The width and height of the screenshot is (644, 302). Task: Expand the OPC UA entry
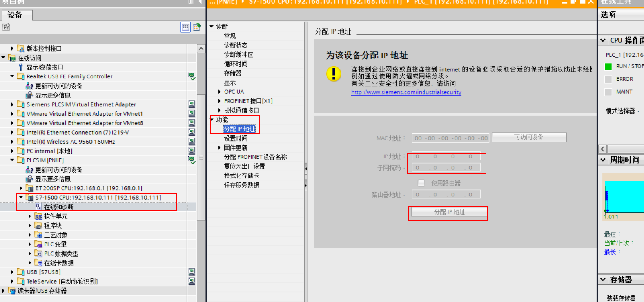click(x=219, y=91)
